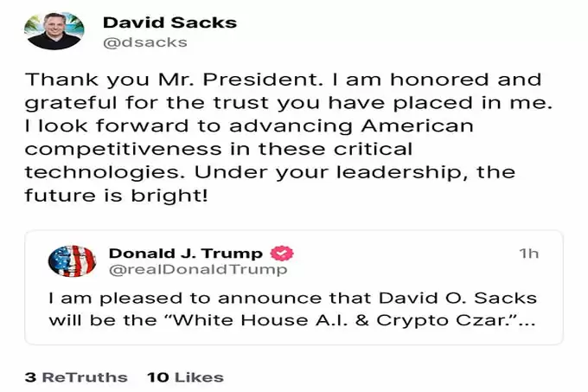Click the 'future is bright!' closing line
This screenshot has height=392, width=588.
116,196
